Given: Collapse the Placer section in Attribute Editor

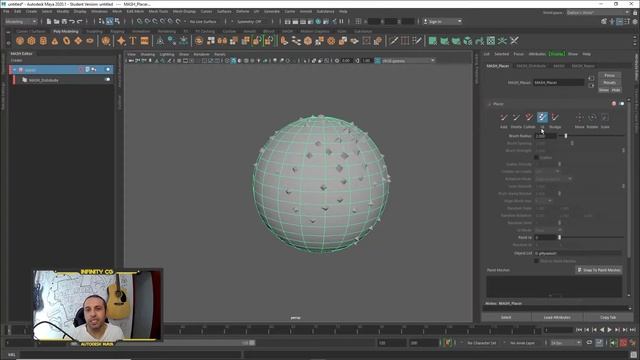Looking at the screenshot, I should pyautogui.click(x=490, y=104).
